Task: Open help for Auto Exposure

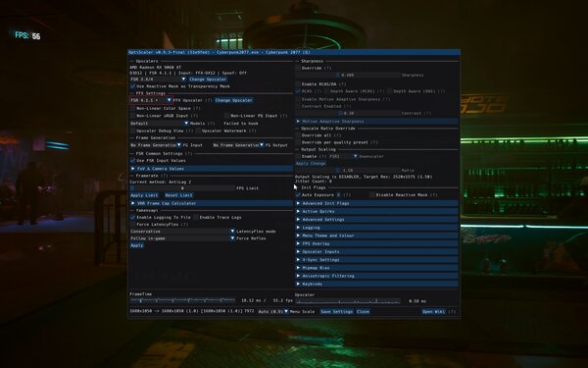Action: click(347, 195)
